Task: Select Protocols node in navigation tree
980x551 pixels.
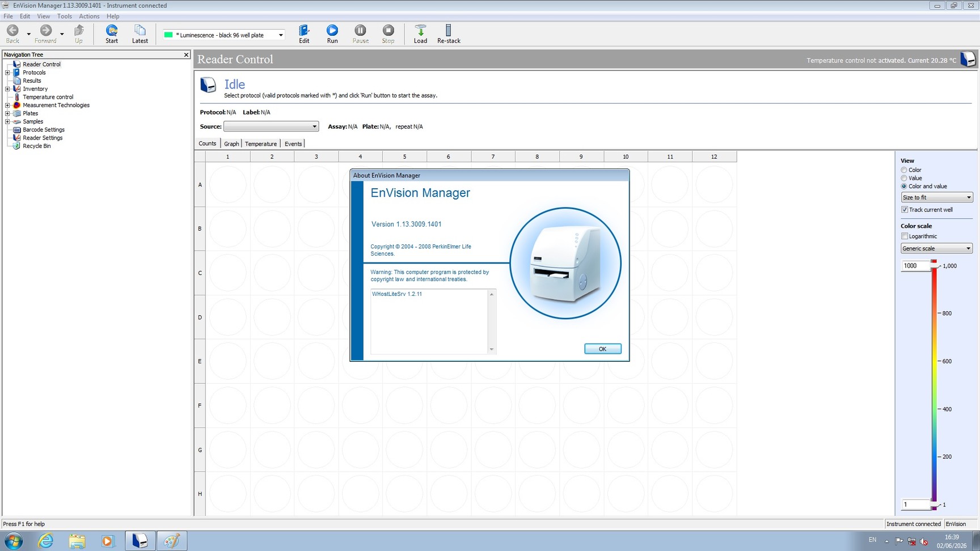Action: (34, 73)
